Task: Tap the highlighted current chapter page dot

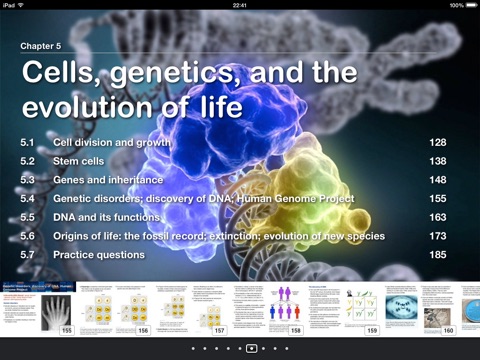Action: (251, 349)
